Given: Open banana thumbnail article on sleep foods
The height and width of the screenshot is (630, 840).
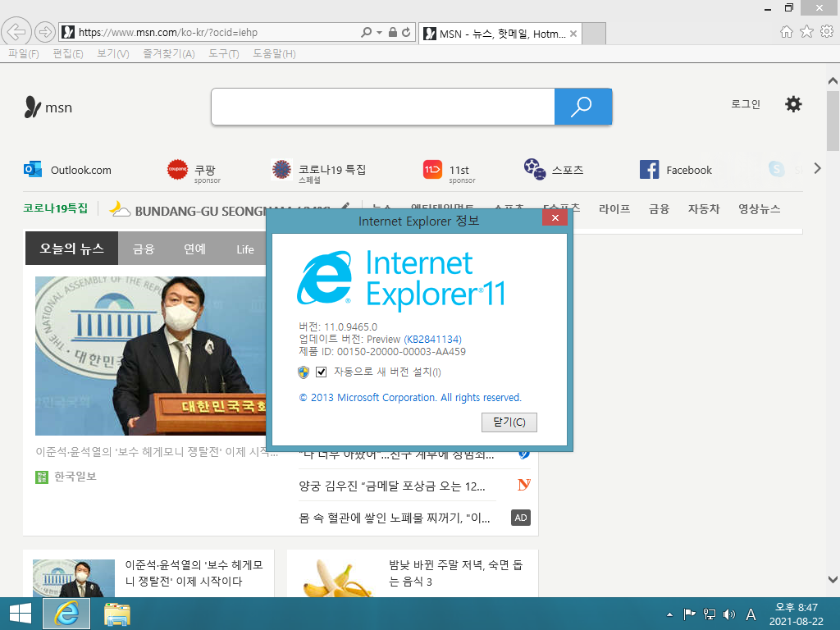Looking at the screenshot, I should [338, 578].
